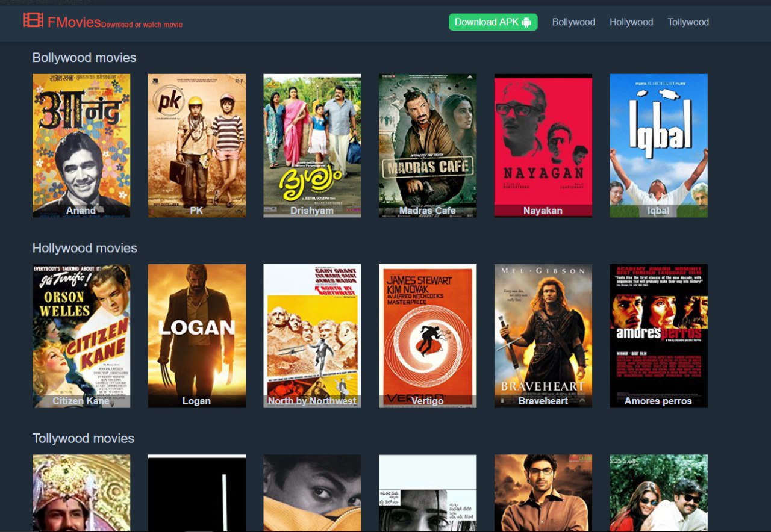Image resolution: width=771 pixels, height=532 pixels.
Task: Click the Android icon in Download APK
Action: pos(526,22)
